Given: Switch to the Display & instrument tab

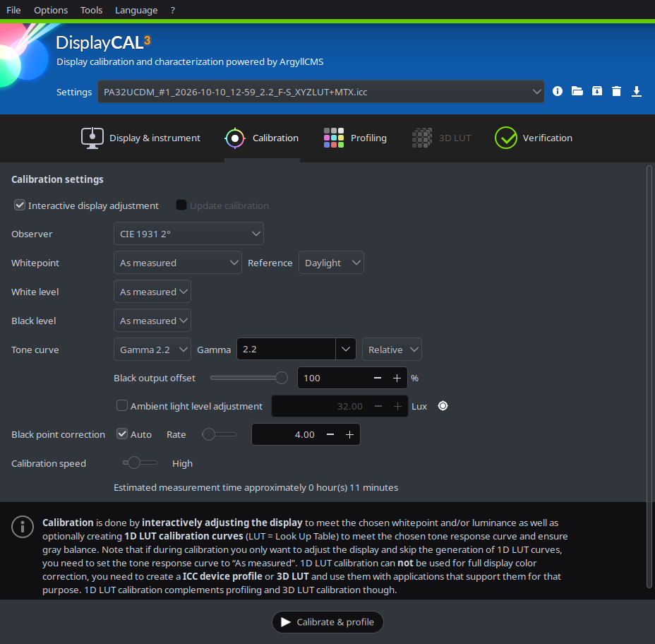Looking at the screenshot, I should click(x=140, y=138).
